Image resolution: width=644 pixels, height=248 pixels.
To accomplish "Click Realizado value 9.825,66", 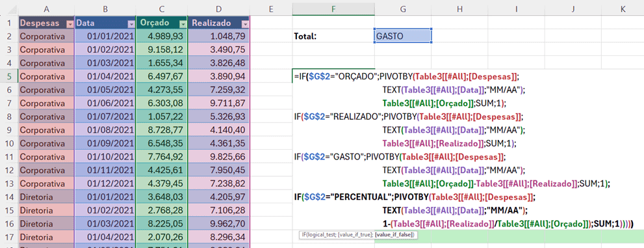I will tap(218, 157).
